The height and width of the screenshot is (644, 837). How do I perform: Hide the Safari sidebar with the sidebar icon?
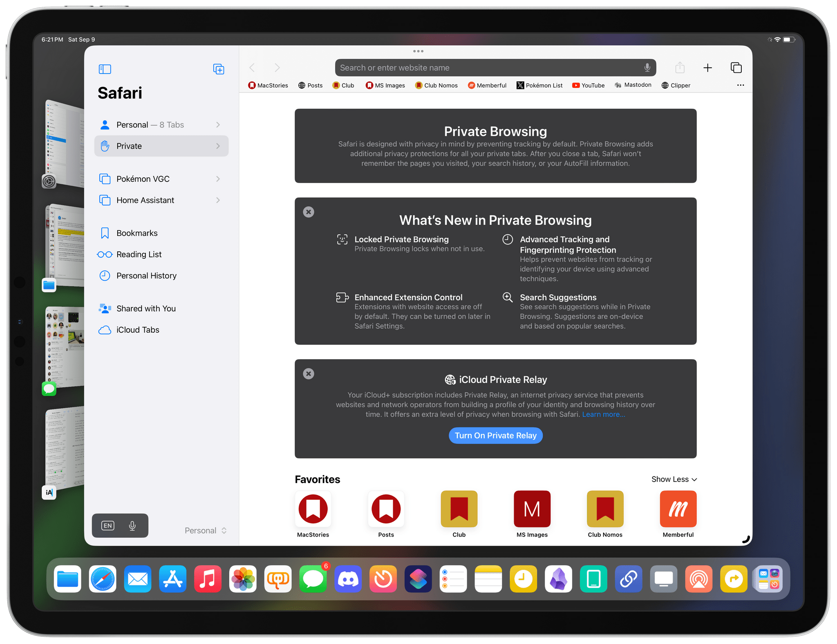tap(105, 69)
